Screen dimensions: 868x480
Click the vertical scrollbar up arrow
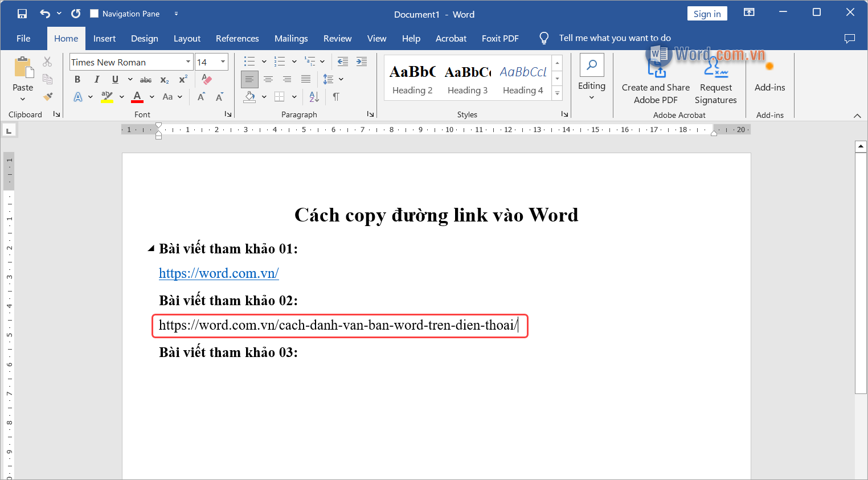coord(861,146)
